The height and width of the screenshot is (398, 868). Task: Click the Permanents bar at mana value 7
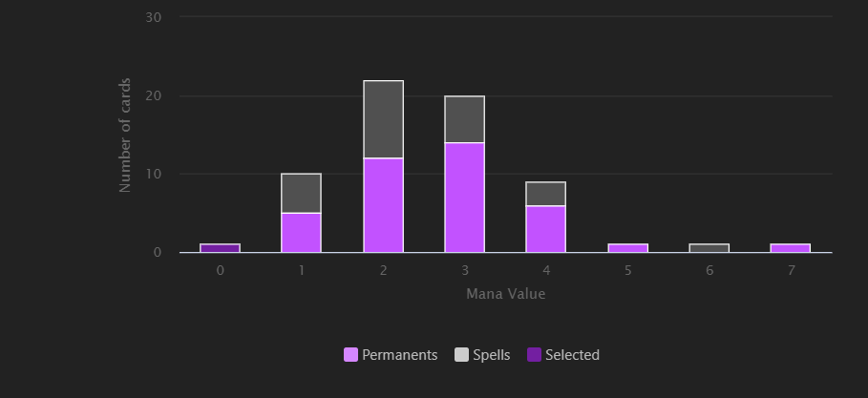(790, 248)
